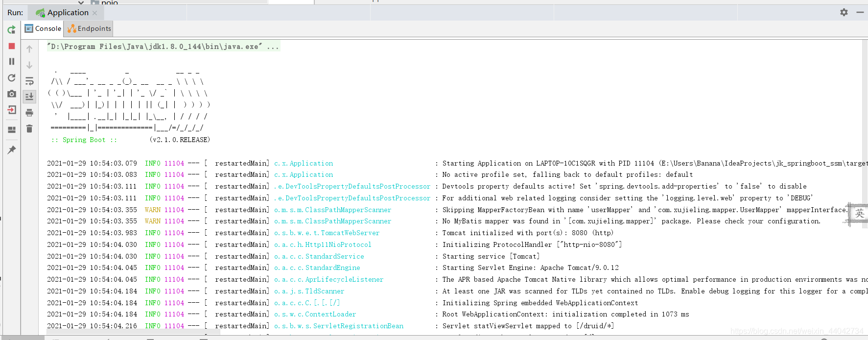Pause the console output
This screenshot has height=340, width=868.
(x=12, y=62)
